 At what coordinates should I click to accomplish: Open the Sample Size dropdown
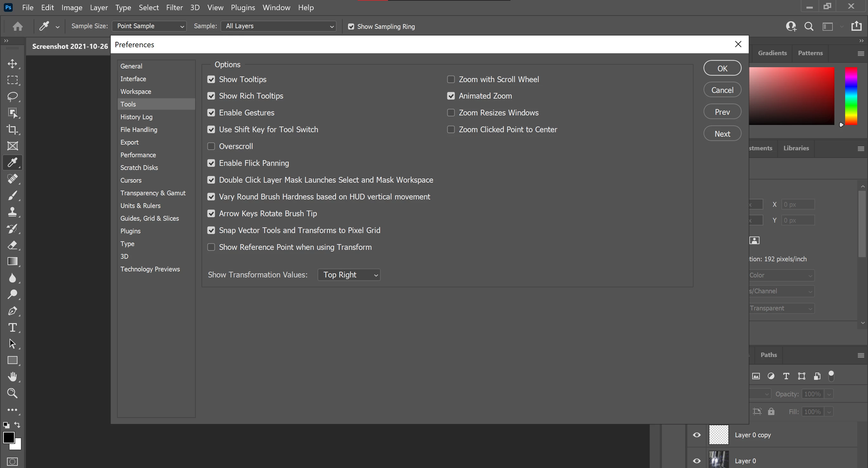pyautogui.click(x=149, y=26)
